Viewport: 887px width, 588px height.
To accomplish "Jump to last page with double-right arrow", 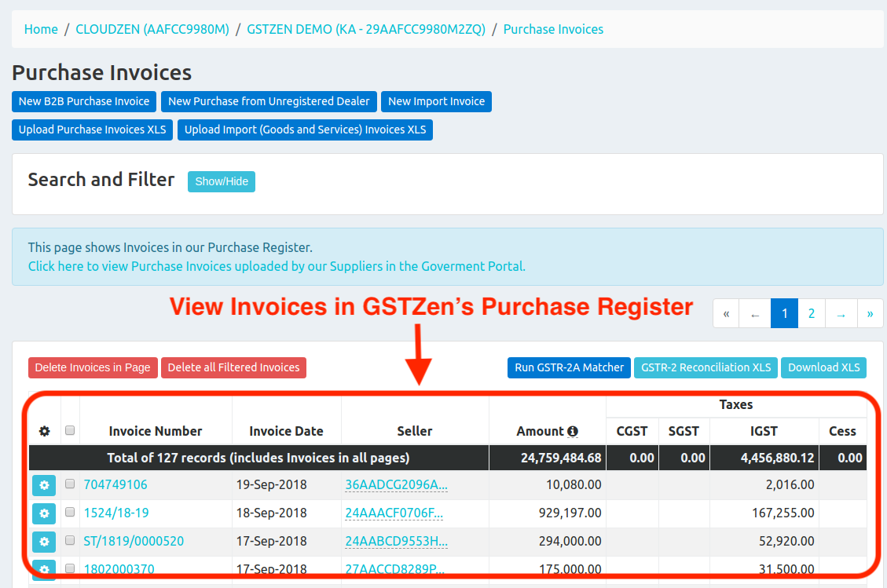I will coord(870,314).
